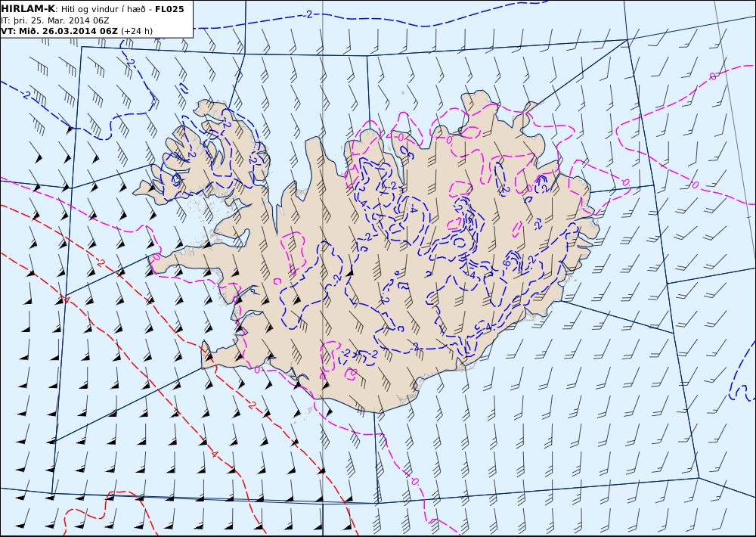Click the FL025 flight level label

(x=169, y=9)
